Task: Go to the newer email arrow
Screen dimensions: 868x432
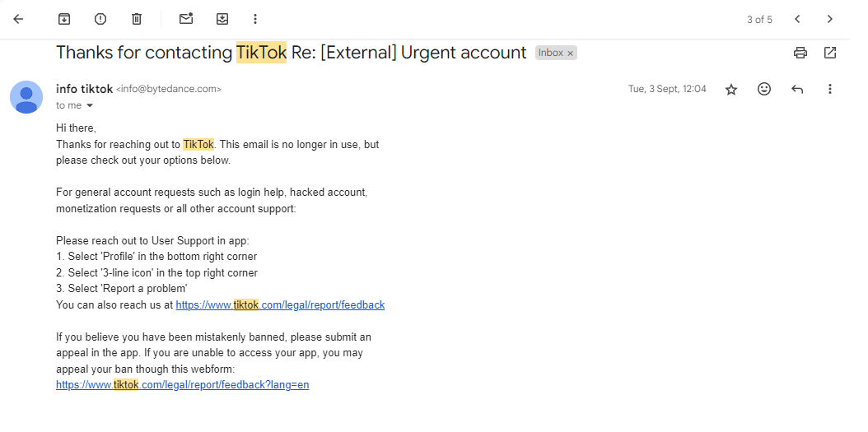Action: (797, 19)
